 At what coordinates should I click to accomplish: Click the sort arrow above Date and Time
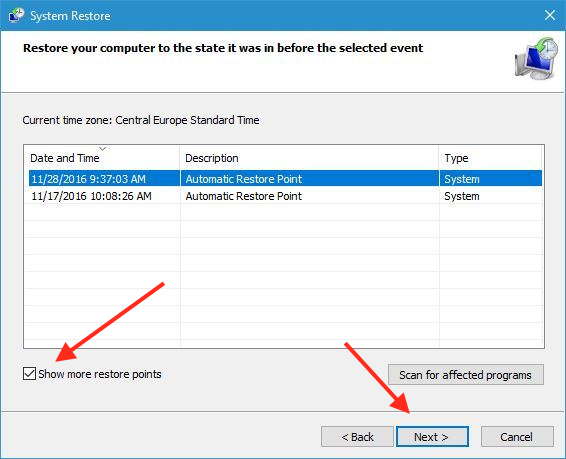pos(103,149)
